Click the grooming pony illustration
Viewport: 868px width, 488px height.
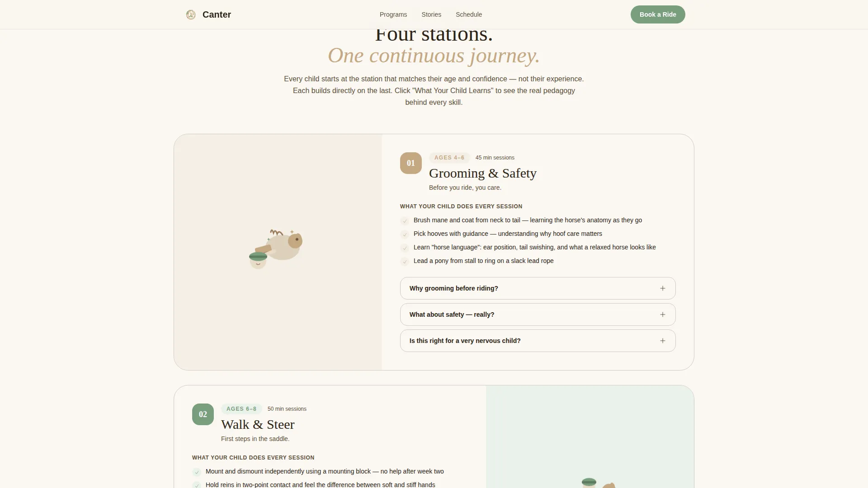click(x=276, y=249)
